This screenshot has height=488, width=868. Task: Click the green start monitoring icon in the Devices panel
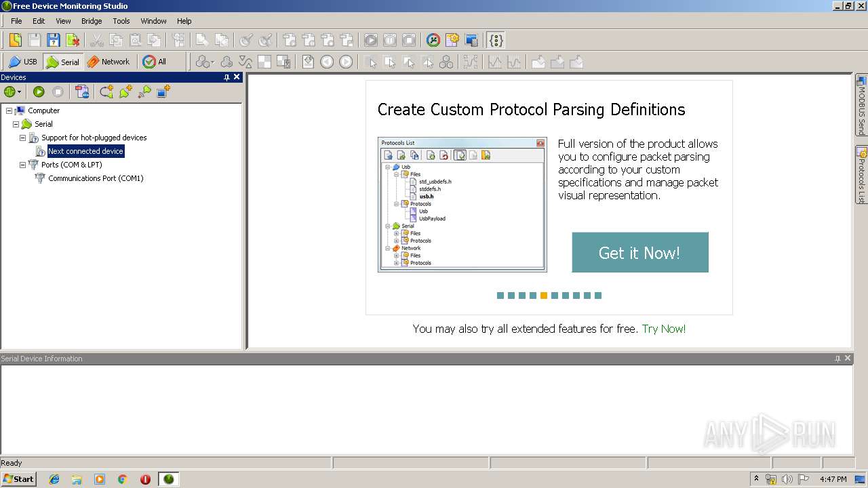39,91
